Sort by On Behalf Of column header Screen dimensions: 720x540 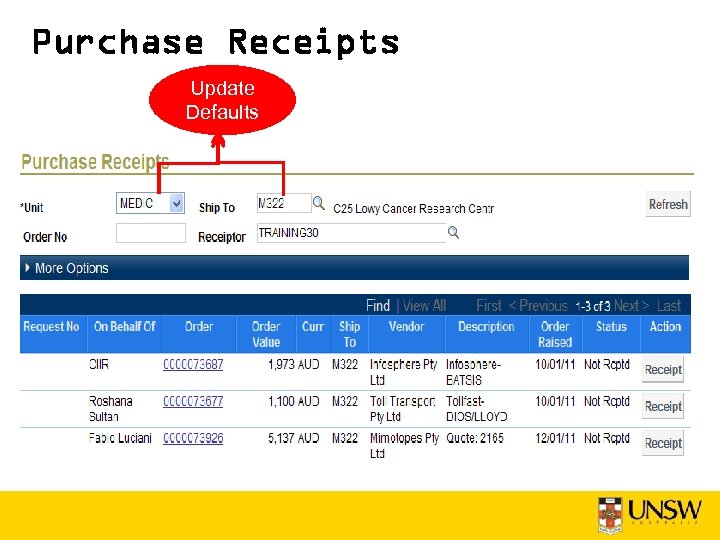(124, 326)
